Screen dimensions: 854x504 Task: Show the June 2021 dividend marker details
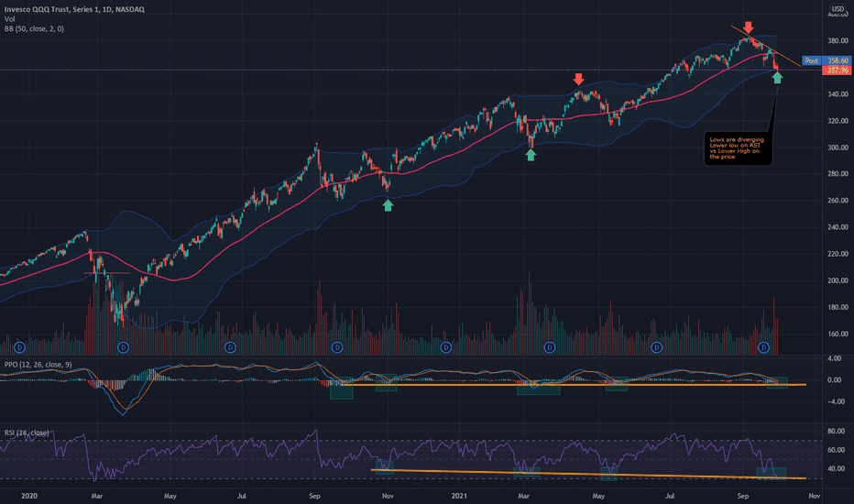(656, 347)
